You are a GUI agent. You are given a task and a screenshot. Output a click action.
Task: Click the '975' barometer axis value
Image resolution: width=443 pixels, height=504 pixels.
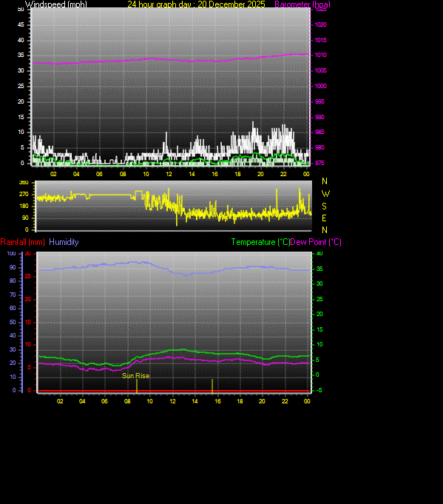319,163
